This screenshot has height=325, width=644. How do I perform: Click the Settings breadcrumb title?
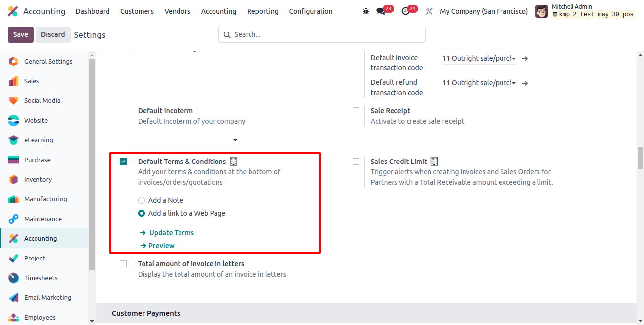(90, 35)
